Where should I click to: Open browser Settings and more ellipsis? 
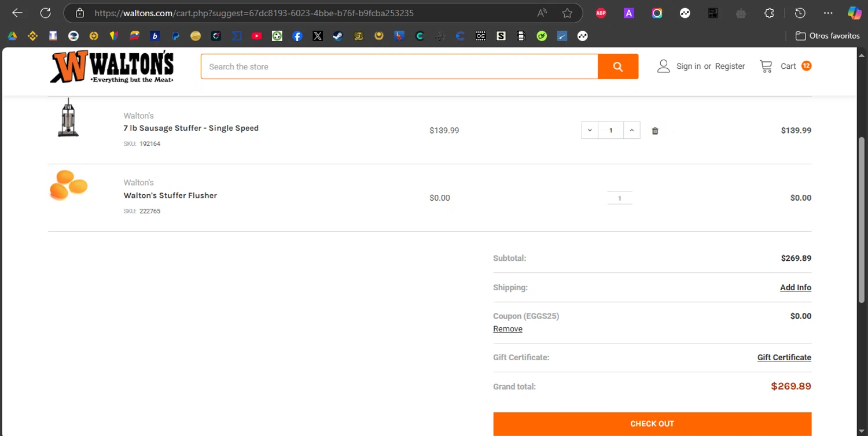pos(828,13)
